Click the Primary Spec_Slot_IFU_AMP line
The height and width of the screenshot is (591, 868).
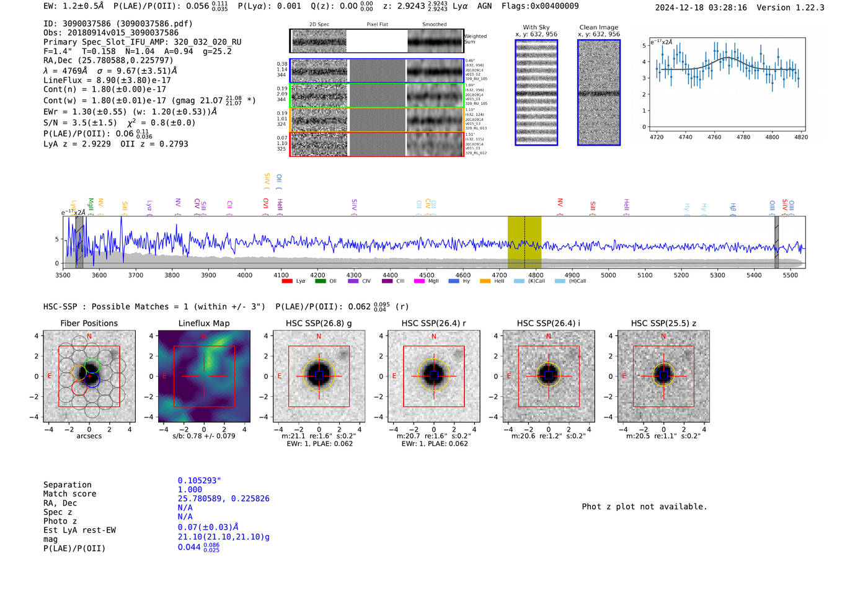click(143, 42)
